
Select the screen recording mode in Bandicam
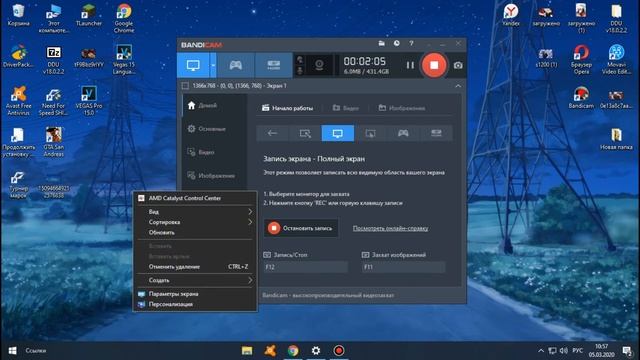pyautogui.click(x=193, y=65)
